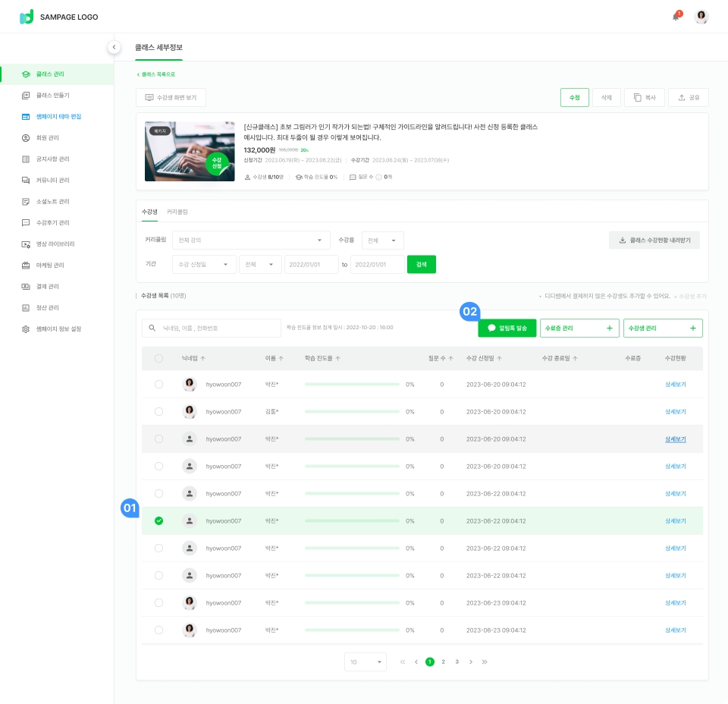Click the first student's learning progress bar
728x704 pixels.
(352, 385)
